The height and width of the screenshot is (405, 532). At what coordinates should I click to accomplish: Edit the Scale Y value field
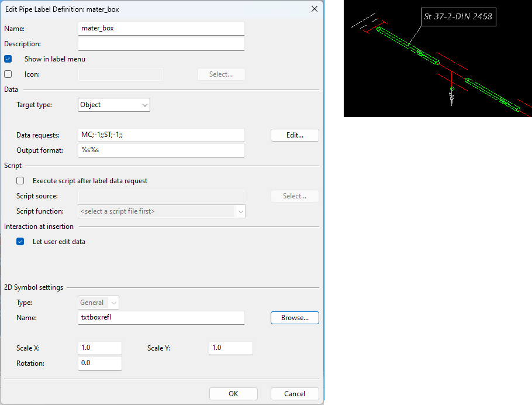pos(230,348)
